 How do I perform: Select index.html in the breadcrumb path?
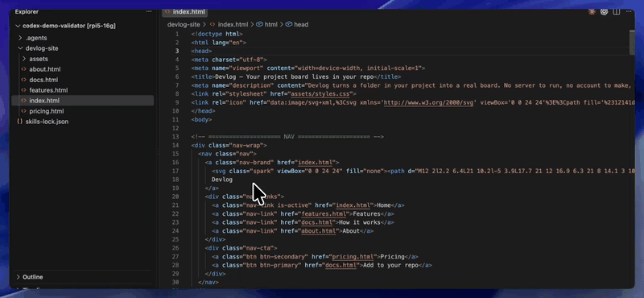click(x=233, y=24)
